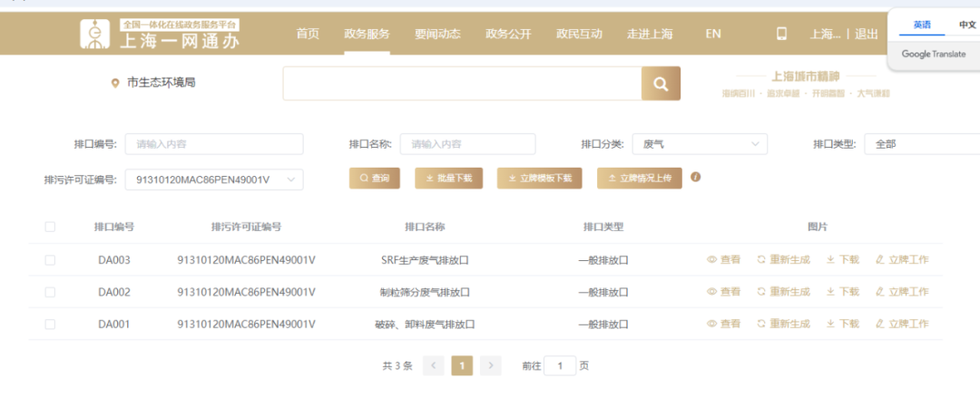Viewport: 980px width, 417px height.
Task: Regenerate image for DA003 row
Action: [783, 259]
